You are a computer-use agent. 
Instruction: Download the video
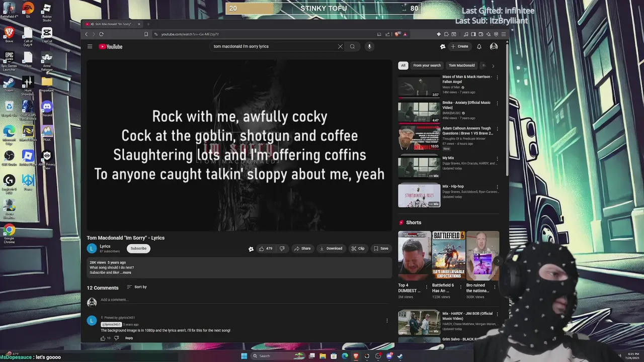coord(331,248)
